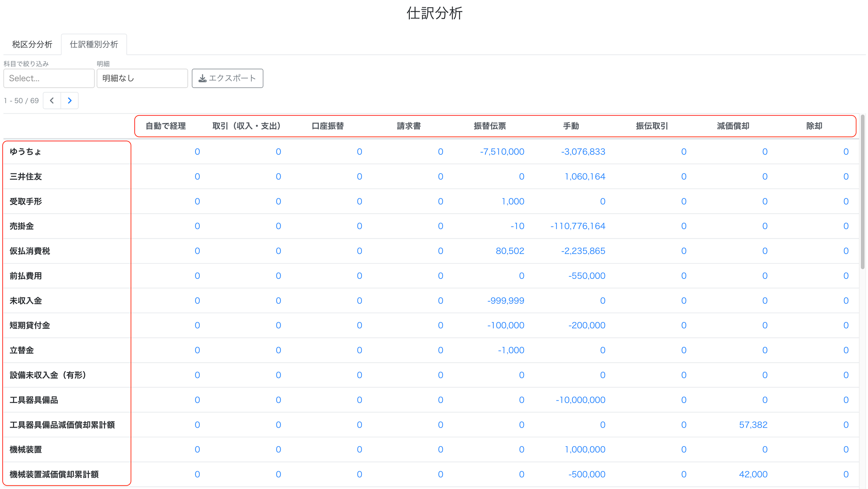Open the -3,076,833 value for ゆうちょ
Image resolution: width=868 pixels, height=489 pixels.
(583, 152)
